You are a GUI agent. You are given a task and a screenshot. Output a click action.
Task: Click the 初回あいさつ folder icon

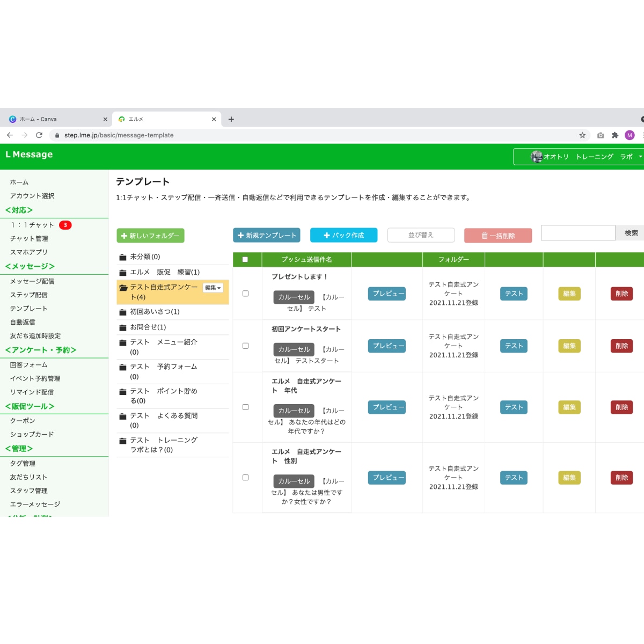pyautogui.click(x=123, y=312)
